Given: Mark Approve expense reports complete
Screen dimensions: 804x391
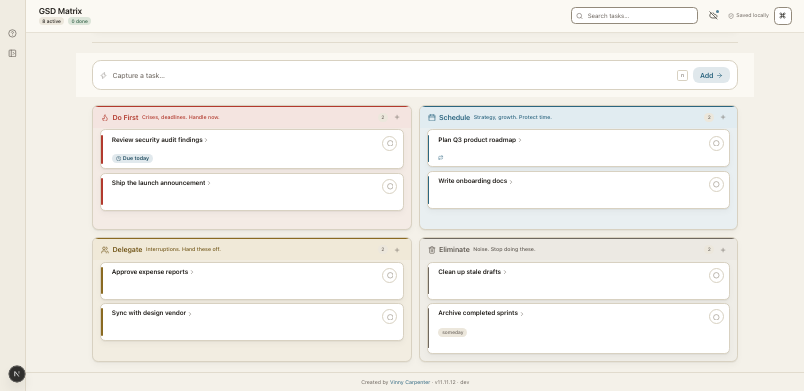Looking at the screenshot, I should point(389,276).
